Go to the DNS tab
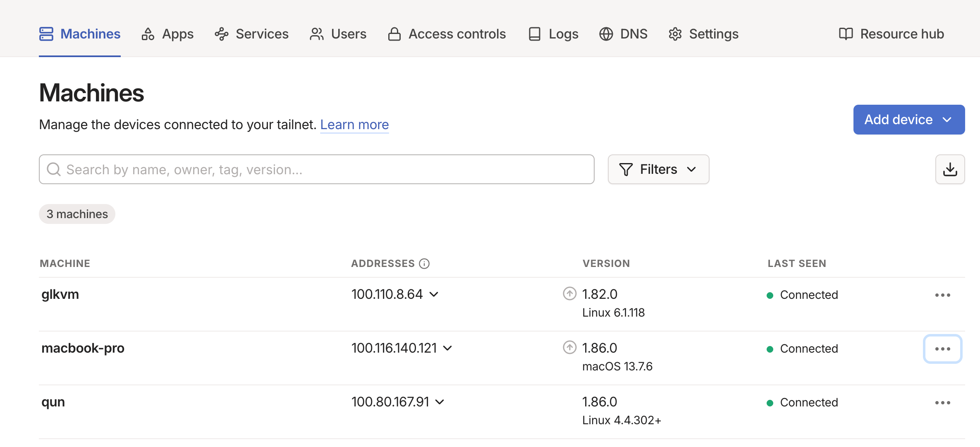Image resolution: width=980 pixels, height=447 pixels. coord(623,34)
